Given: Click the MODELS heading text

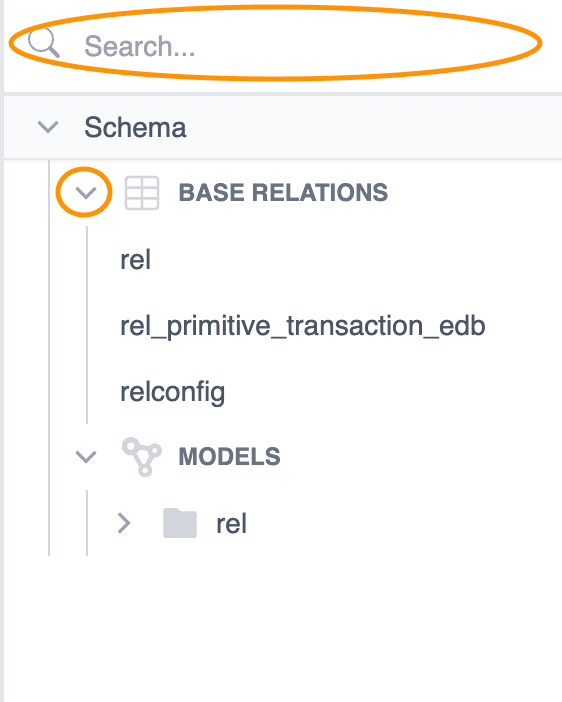Looking at the screenshot, I should pyautogui.click(x=229, y=457).
